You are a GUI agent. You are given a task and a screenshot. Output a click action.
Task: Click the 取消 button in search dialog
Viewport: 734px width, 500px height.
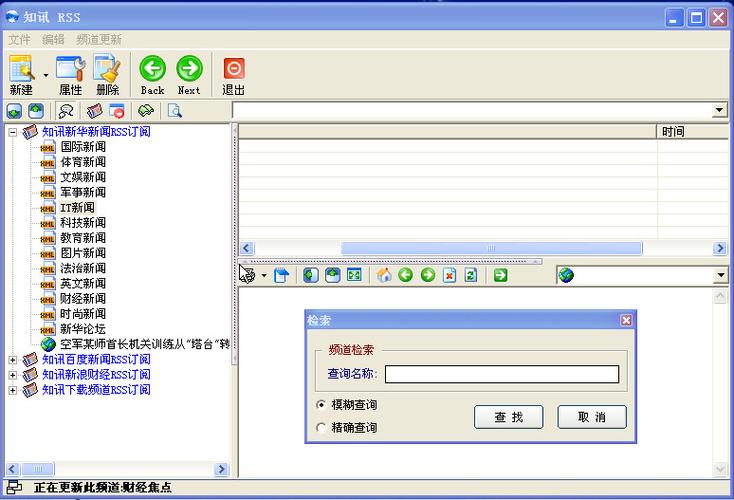(592, 417)
